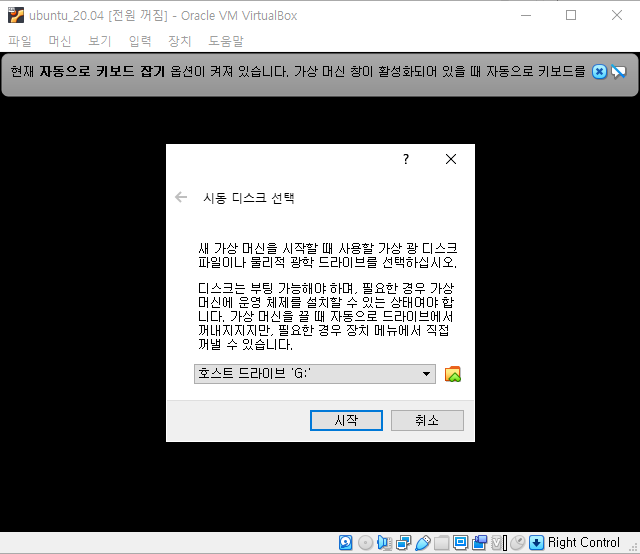This screenshot has width=640, height=554.
Task: Click the window resize grip in the status bar corner
Action: pos(634,547)
